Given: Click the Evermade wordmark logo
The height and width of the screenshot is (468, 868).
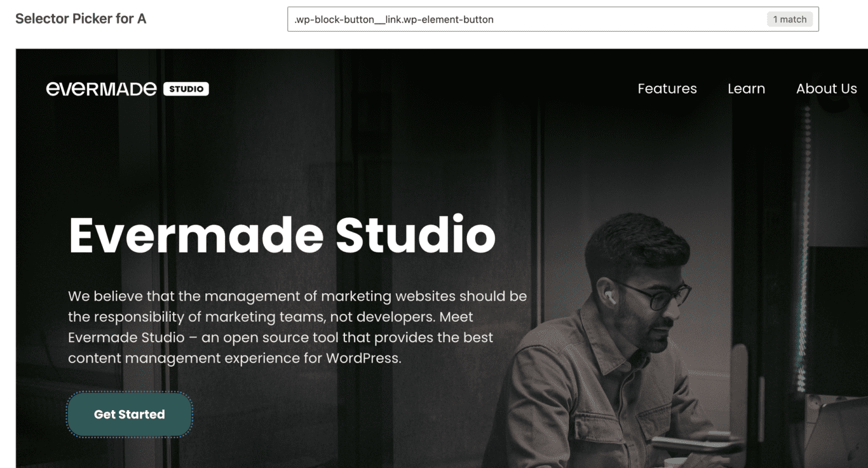Looking at the screenshot, I should pos(101,89).
